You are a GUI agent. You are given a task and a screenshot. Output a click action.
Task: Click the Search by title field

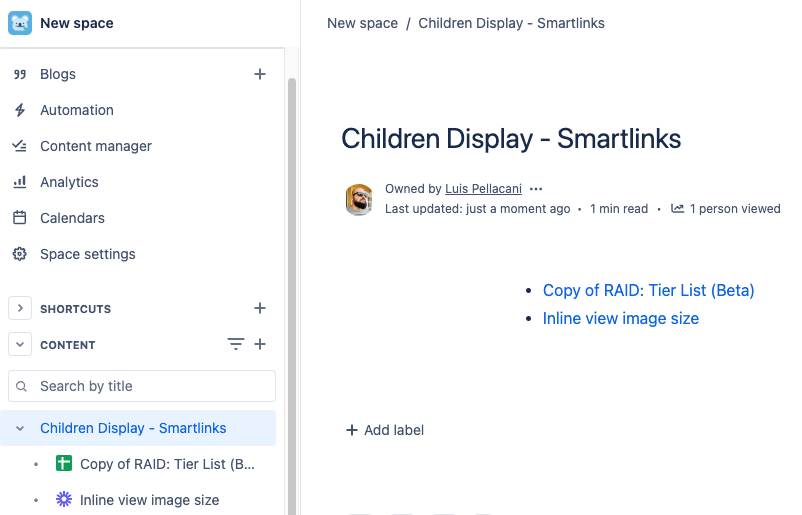tap(142, 386)
